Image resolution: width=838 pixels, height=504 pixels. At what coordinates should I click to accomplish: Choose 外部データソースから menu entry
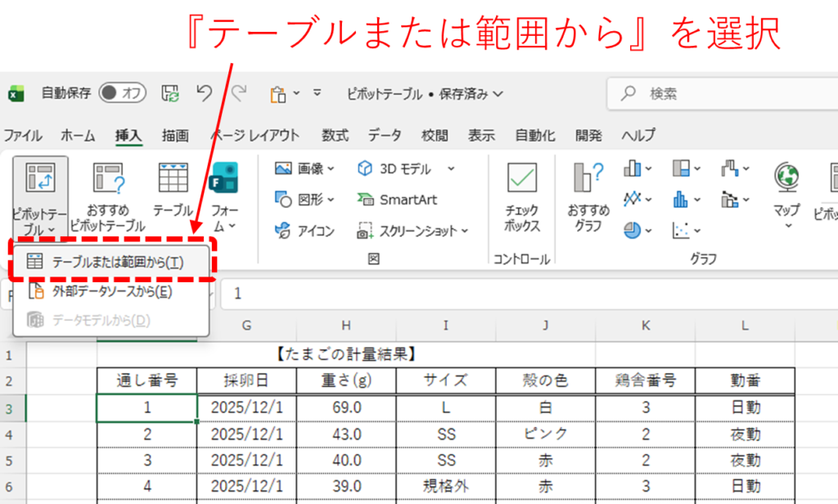click(101, 290)
